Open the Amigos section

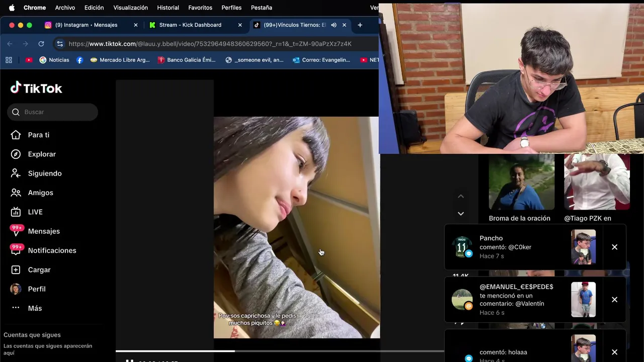coord(32,193)
